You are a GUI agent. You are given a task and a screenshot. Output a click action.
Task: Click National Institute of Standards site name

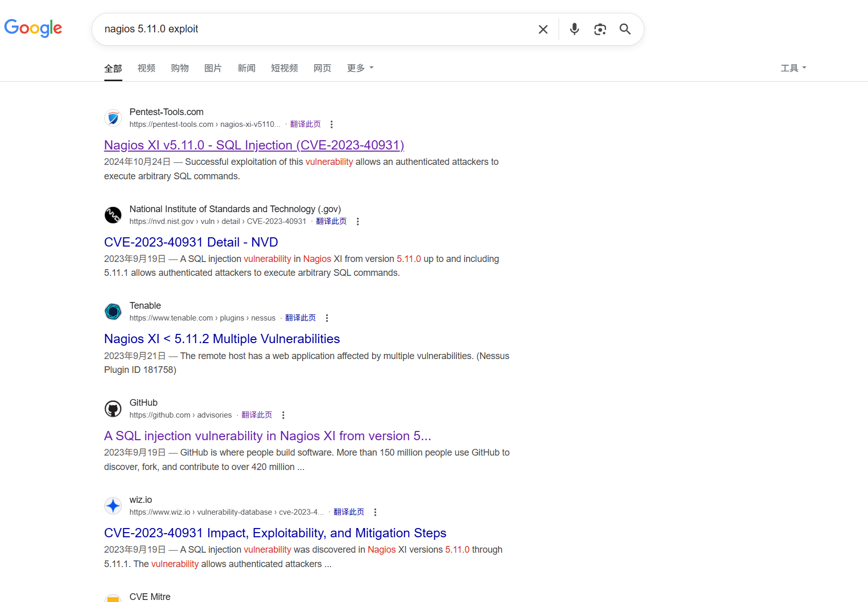point(235,209)
